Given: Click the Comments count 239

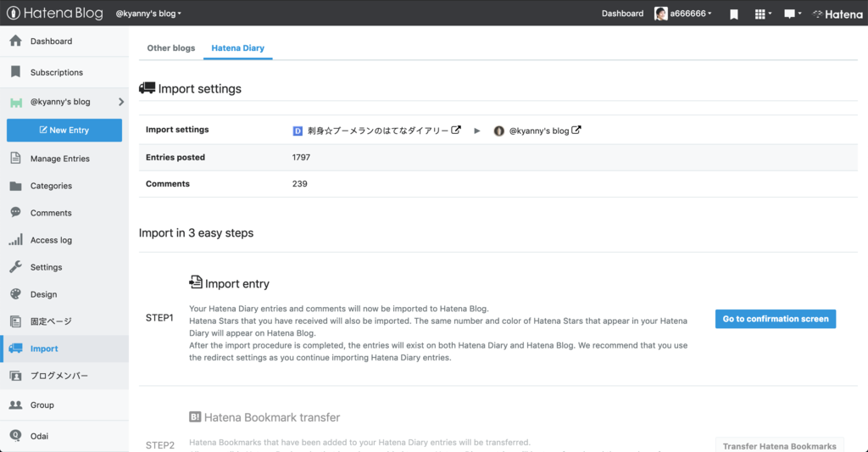Looking at the screenshot, I should [x=299, y=184].
